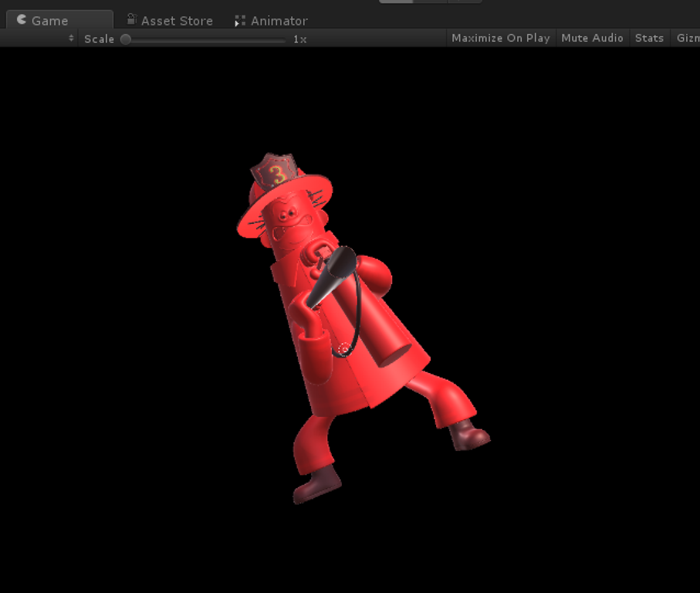
Task: Switch to the Game tab
Action: pos(59,20)
